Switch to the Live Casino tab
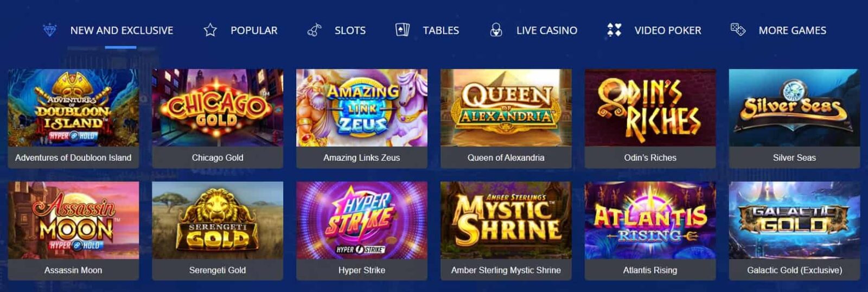 [547, 30]
